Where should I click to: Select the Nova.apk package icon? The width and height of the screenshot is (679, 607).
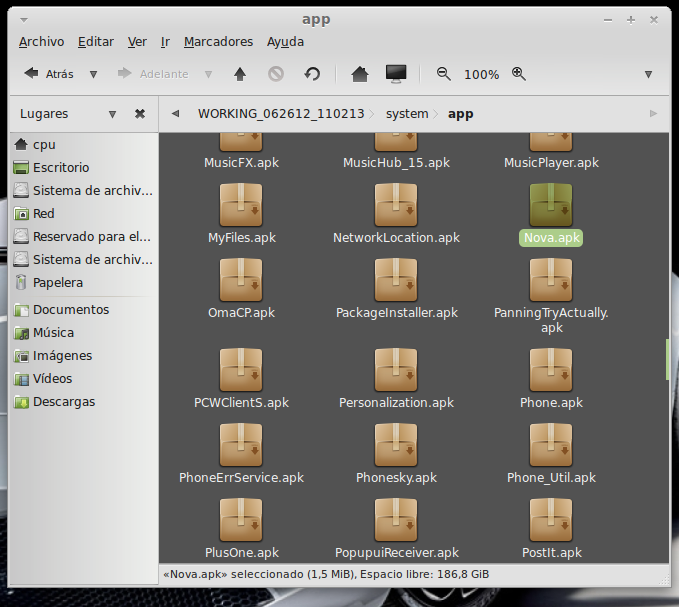click(x=551, y=205)
